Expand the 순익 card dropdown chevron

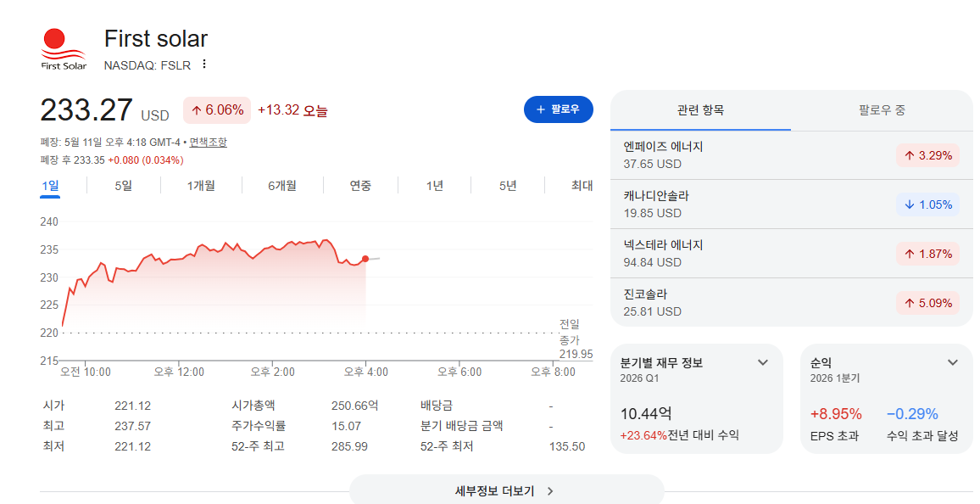[953, 362]
